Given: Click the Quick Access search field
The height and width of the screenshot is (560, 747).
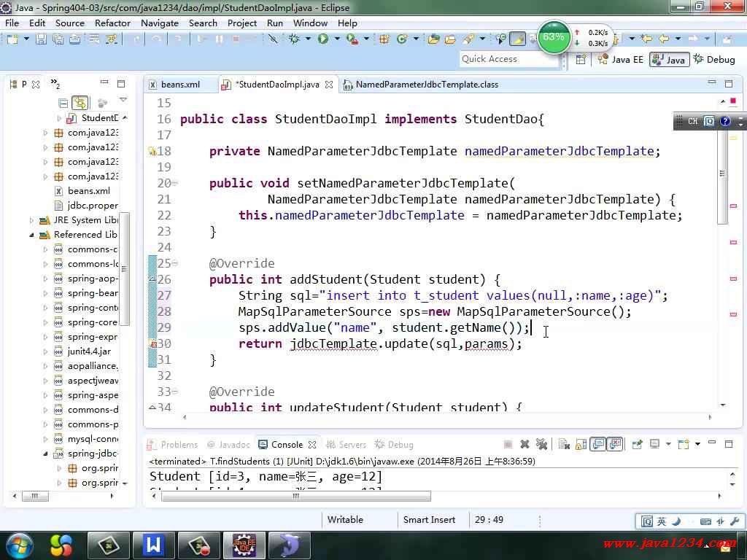Looking at the screenshot, I should tap(508, 59).
